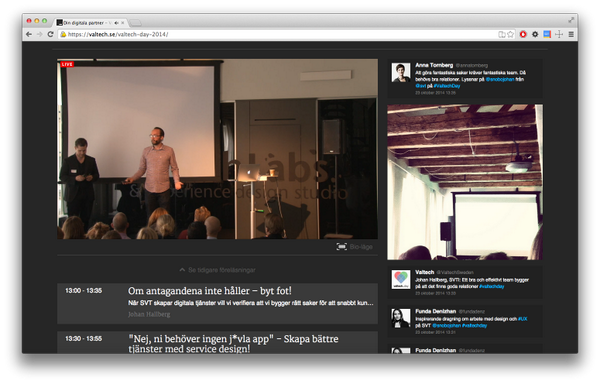Open Anna Tornberg's profile name
Screen dimensions: 600x384
click(434, 65)
